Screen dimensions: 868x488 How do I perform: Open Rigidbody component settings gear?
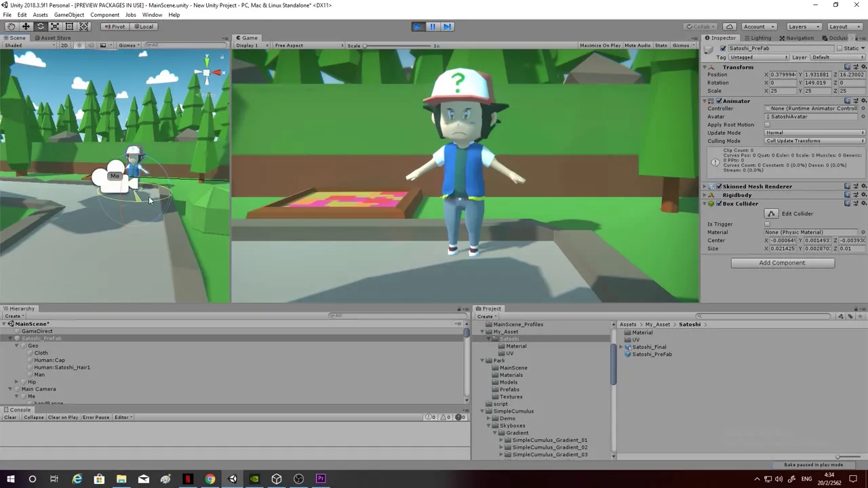(x=863, y=195)
